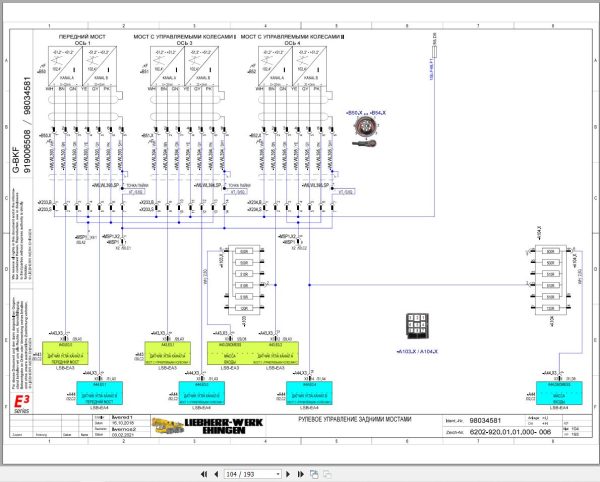The height and width of the screenshot is (482, 600).
Task: Go to the previous page
Action: click(216, 474)
